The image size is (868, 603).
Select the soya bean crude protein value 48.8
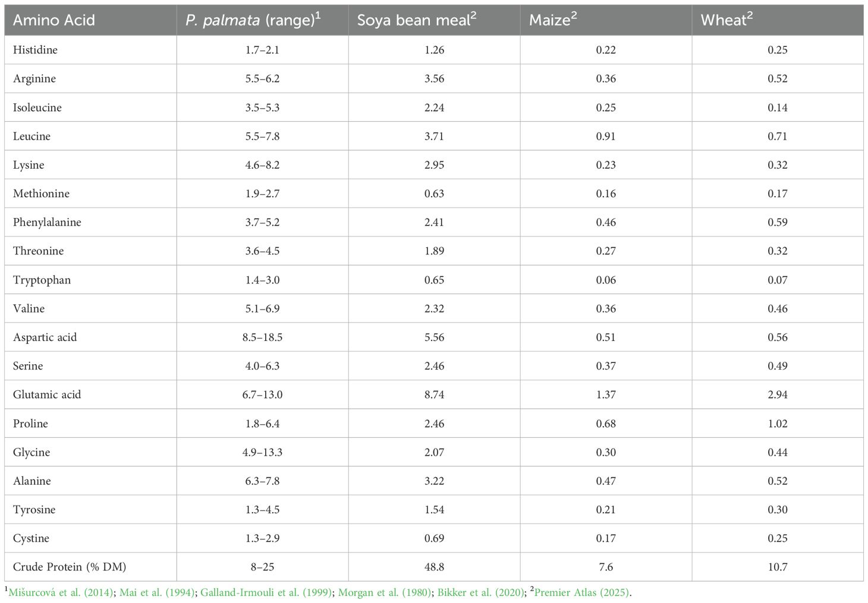coord(434,567)
